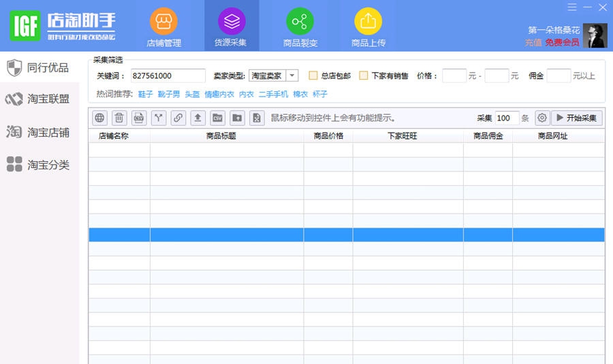Click the folder with up arrow icon
This screenshot has height=364, width=613.
click(x=237, y=118)
